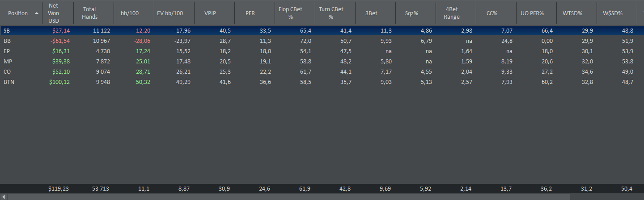
Task: Sort by the PFR column header
Action: point(250,13)
